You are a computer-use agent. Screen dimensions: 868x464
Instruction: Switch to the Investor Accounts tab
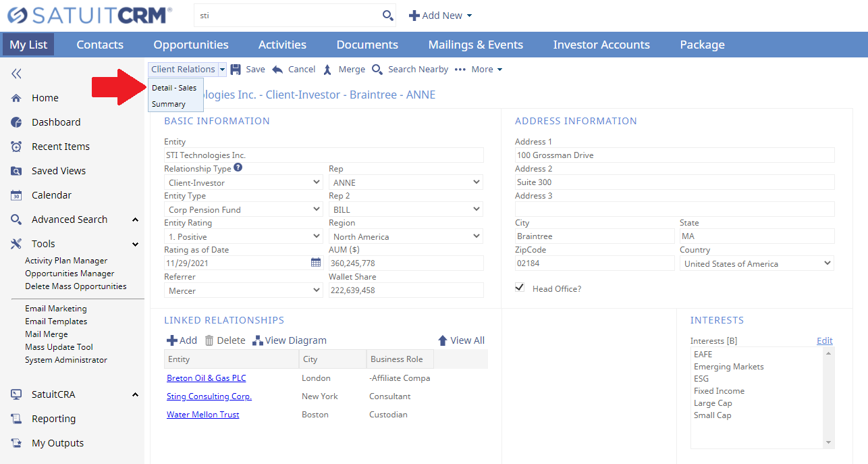pos(601,45)
